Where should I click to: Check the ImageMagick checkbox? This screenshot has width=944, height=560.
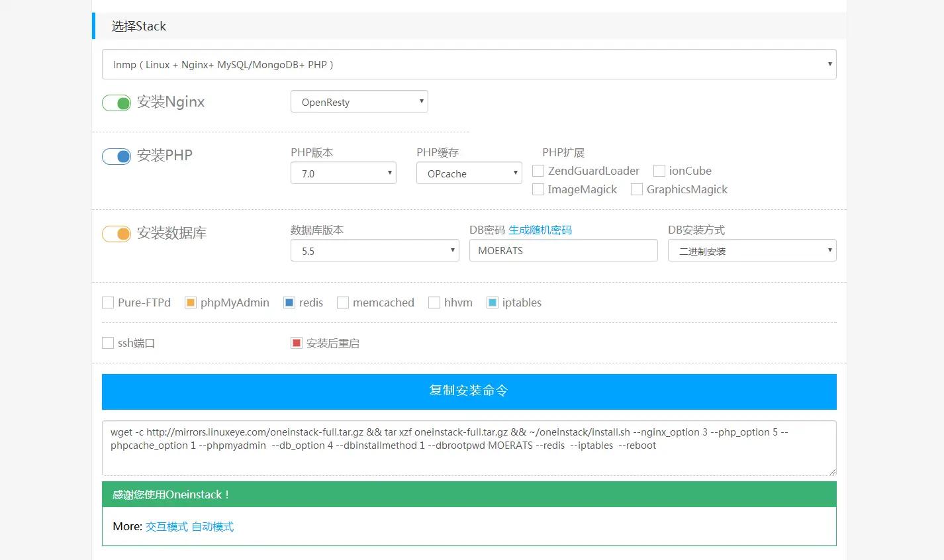[538, 189]
